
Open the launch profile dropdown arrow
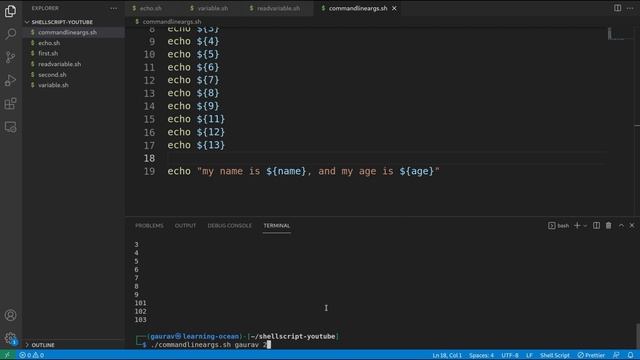coord(585,226)
